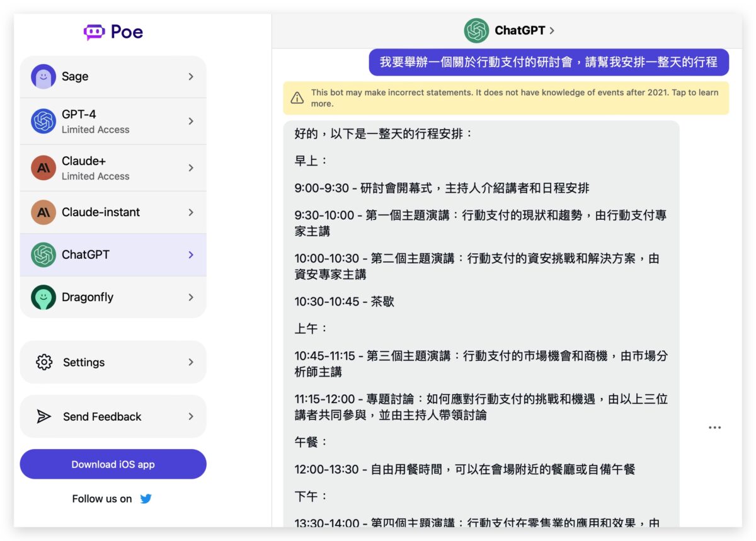756x541 pixels.
Task: Expand the Sage row chevron
Action: click(191, 77)
